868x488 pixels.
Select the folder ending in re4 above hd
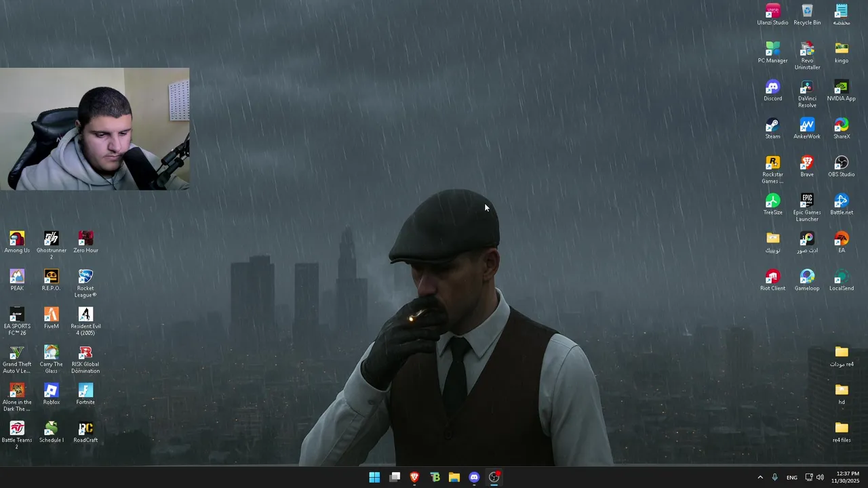tap(842, 356)
